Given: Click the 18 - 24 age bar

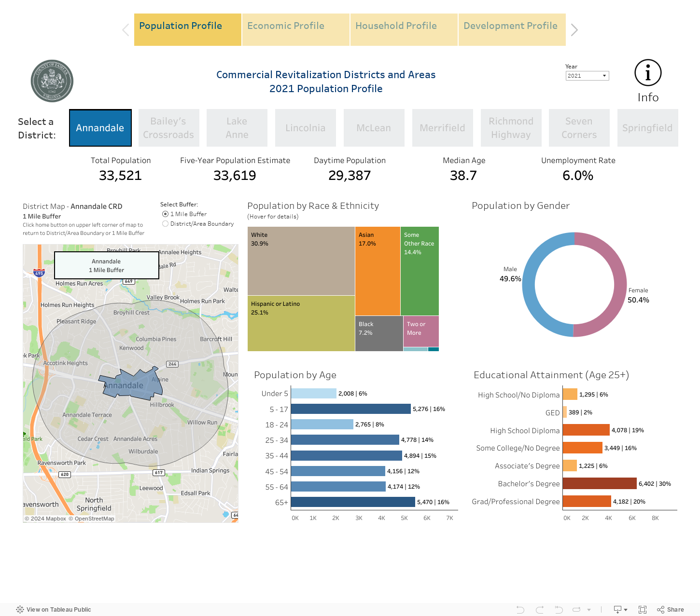Looking at the screenshot, I should [x=322, y=424].
